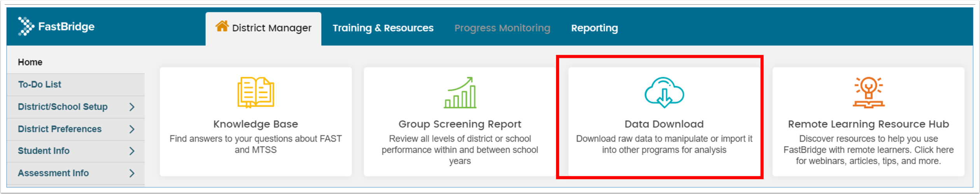The height and width of the screenshot is (194, 980).
Task: Open District Preferences menu item
Action: (76, 129)
